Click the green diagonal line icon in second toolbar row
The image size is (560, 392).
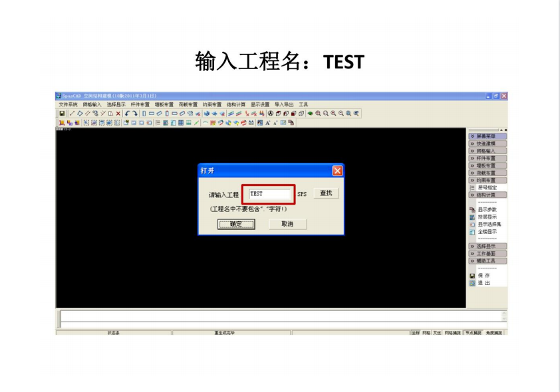[196, 123]
